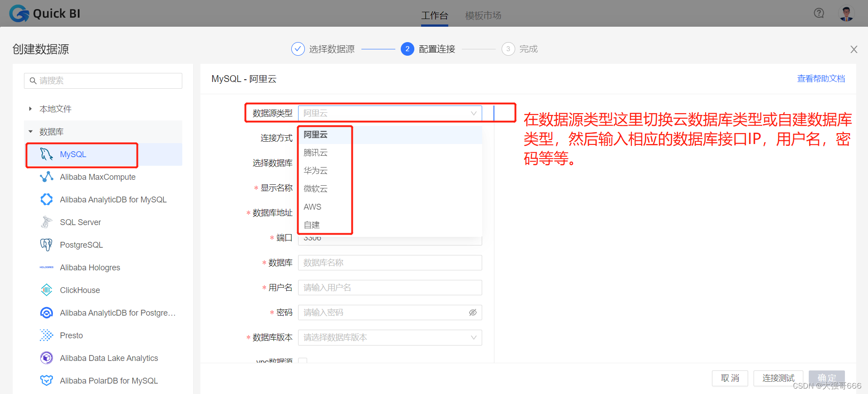
Task: Click the 本地文件 tree label
Action: pyautogui.click(x=55, y=109)
